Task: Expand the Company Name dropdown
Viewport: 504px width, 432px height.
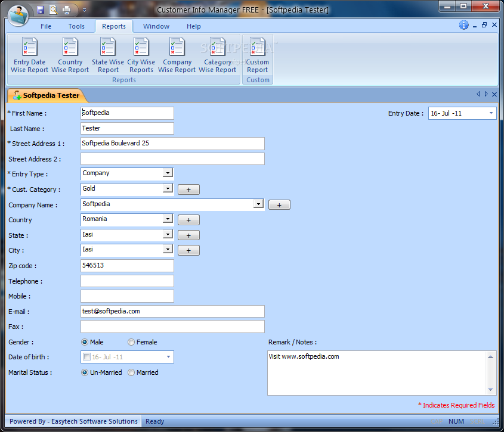Action: [x=258, y=204]
